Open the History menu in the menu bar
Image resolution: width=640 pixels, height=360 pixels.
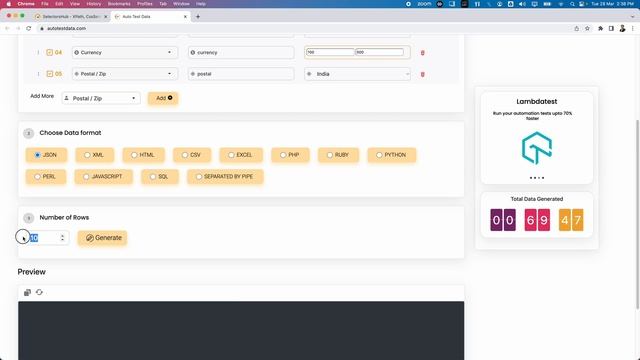click(x=93, y=4)
